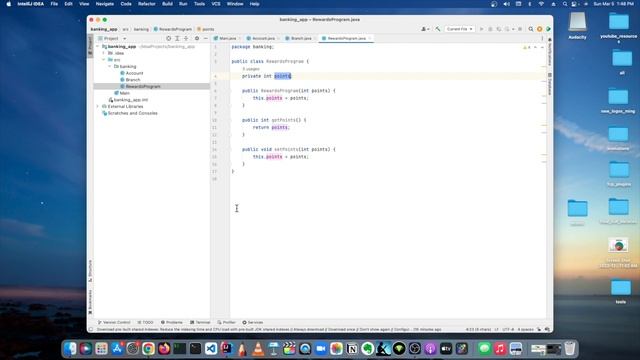Screen dimensions: 640x360
Task: Select Account class in project tree
Action: pyautogui.click(x=134, y=73)
